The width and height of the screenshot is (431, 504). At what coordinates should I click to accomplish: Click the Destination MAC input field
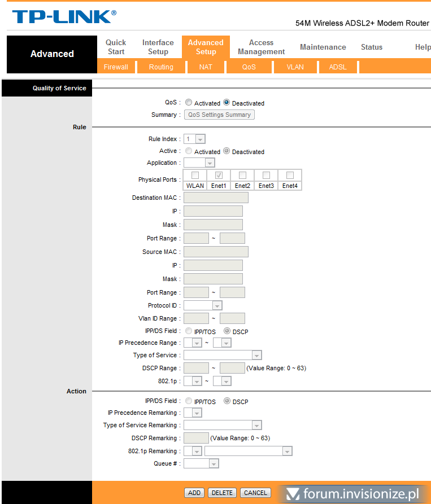(216, 198)
